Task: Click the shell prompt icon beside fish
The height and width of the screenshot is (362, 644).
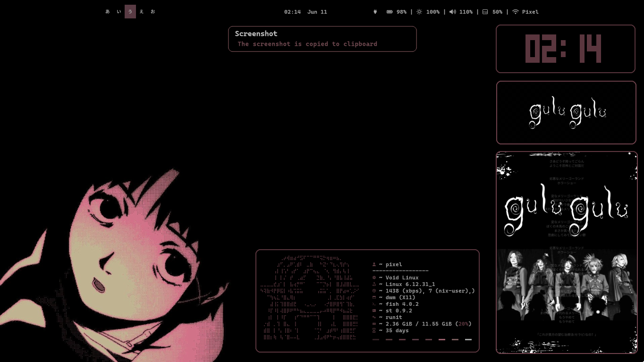Action: [x=374, y=304]
